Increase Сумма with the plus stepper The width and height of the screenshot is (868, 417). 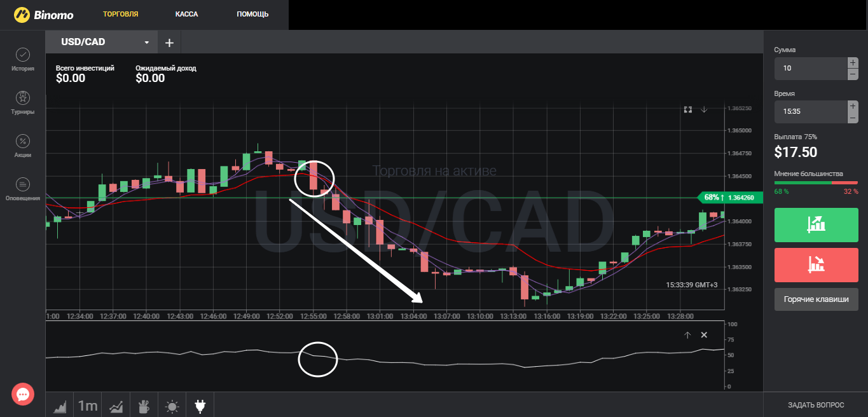[x=853, y=62]
